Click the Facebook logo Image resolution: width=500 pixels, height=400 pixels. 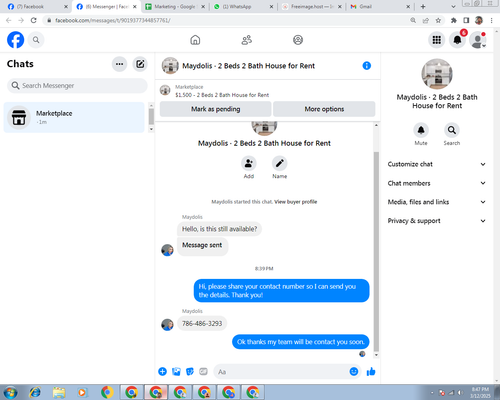pyautogui.click(x=16, y=40)
